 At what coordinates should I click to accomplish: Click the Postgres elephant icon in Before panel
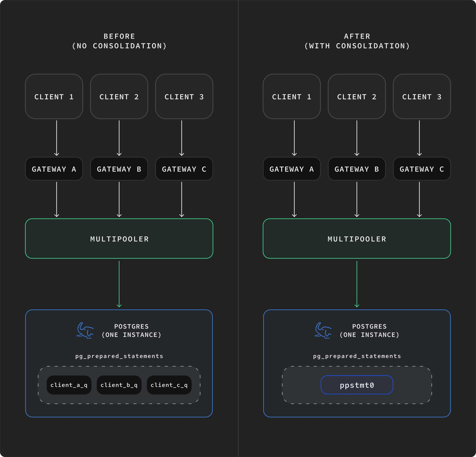click(85, 330)
